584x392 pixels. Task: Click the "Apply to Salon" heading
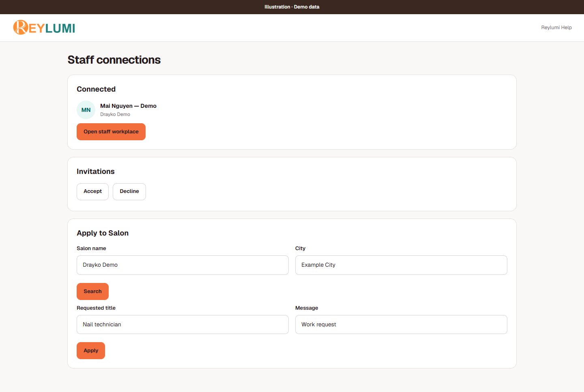coord(103,233)
